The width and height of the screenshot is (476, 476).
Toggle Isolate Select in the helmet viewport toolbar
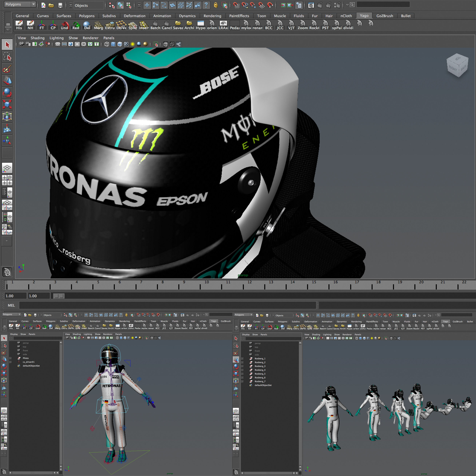156,44
